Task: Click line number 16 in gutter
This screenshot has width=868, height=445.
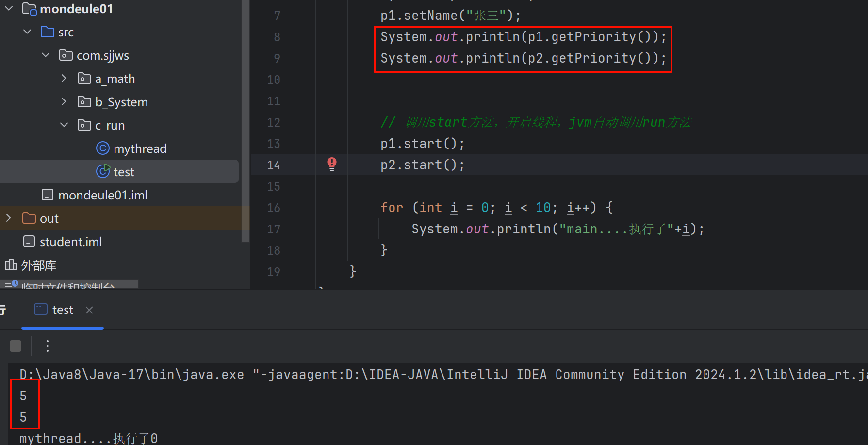Action: tap(274, 208)
